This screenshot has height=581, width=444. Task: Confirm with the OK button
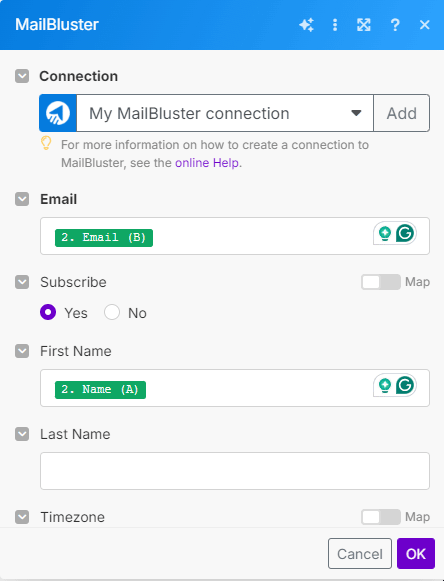click(x=415, y=554)
